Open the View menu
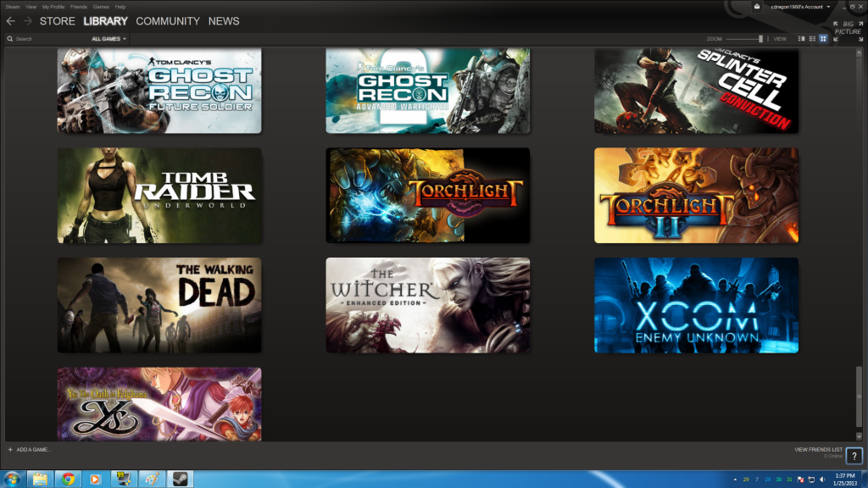 coord(31,7)
